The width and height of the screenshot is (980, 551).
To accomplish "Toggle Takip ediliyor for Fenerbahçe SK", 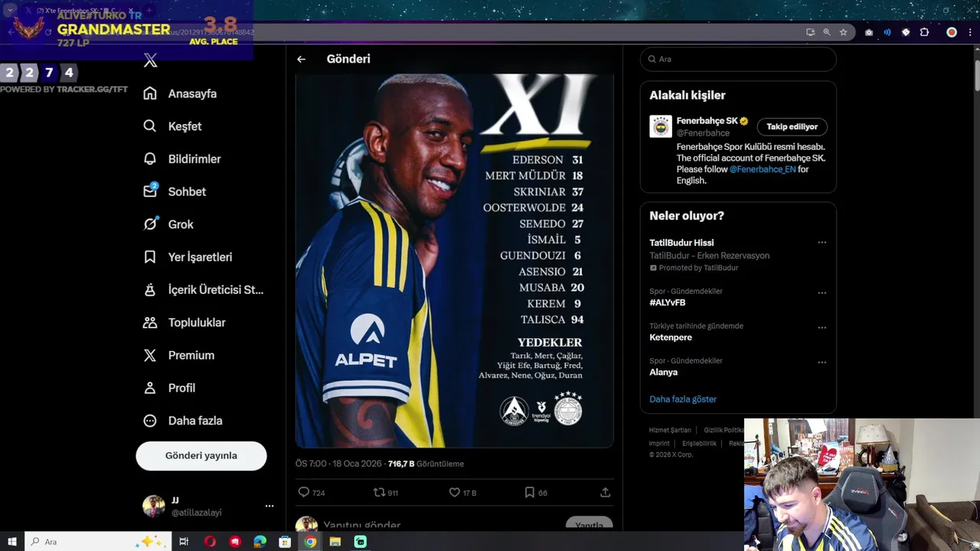I will click(792, 127).
